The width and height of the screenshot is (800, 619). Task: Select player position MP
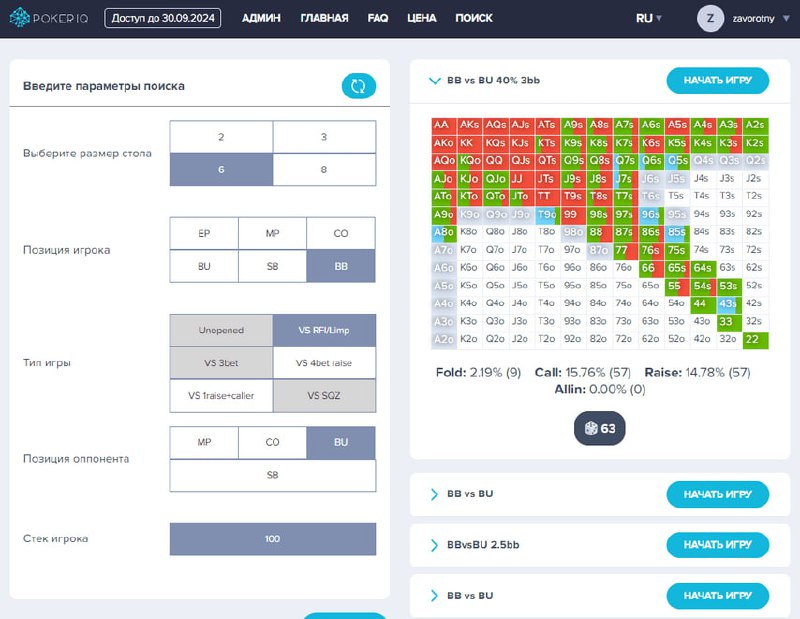[x=272, y=233]
